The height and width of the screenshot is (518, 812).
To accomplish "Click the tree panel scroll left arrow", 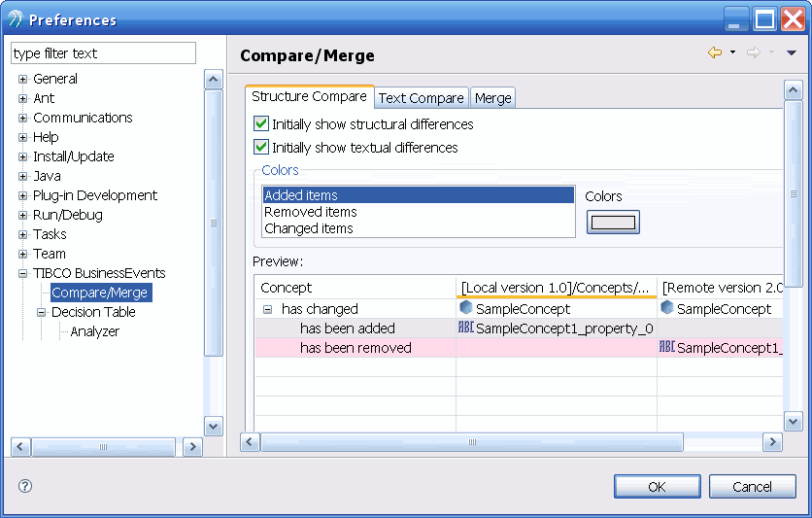I will pyautogui.click(x=20, y=446).
